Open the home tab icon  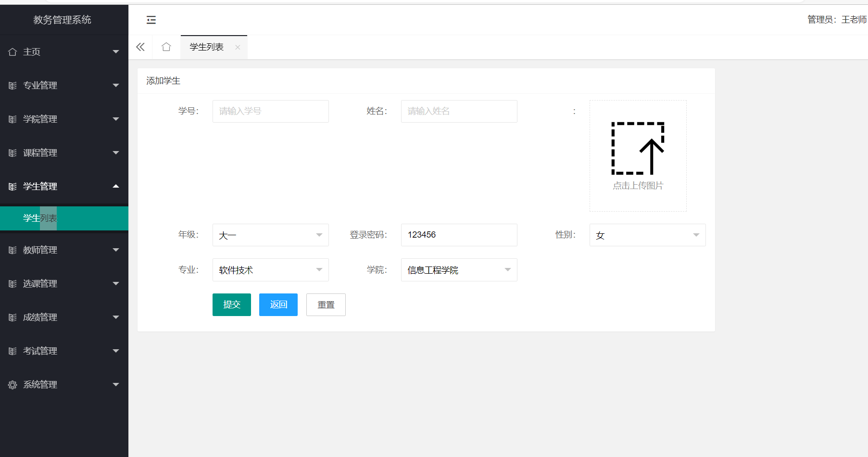tap(166, 47)
